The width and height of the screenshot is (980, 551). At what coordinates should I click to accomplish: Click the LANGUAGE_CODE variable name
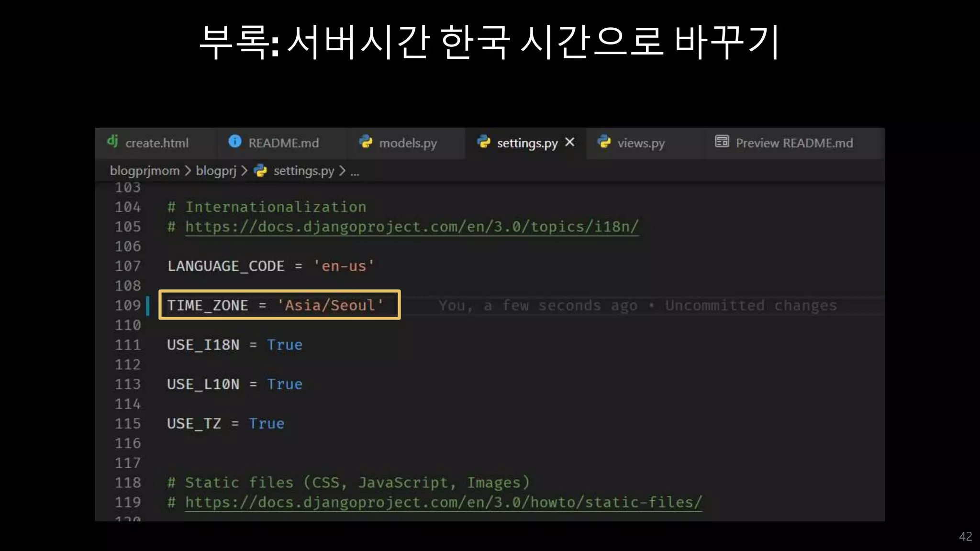[225, 266]
